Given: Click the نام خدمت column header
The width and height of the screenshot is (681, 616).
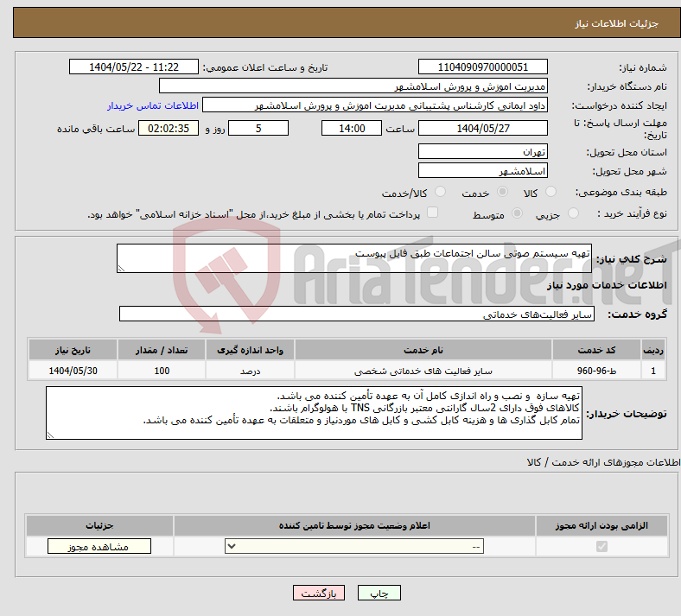Looking at the screenshot, I should tap(423, 350).
